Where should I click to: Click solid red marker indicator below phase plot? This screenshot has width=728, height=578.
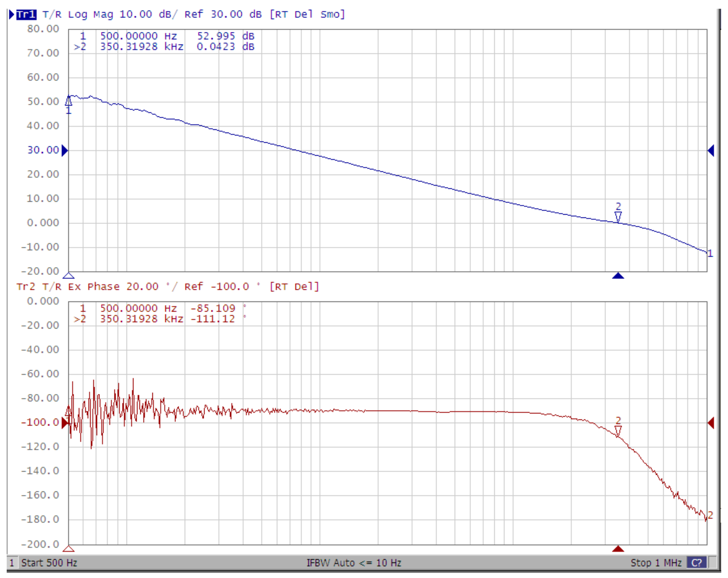click(x=618, y=549)
